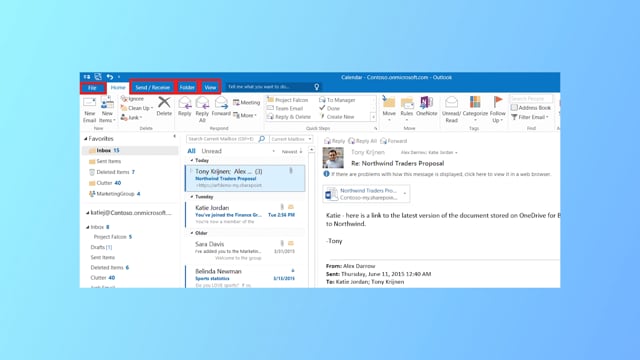Select Inbox 15 in Favorites
Viewport: 640px width, 360px height.
click(130, 151)
